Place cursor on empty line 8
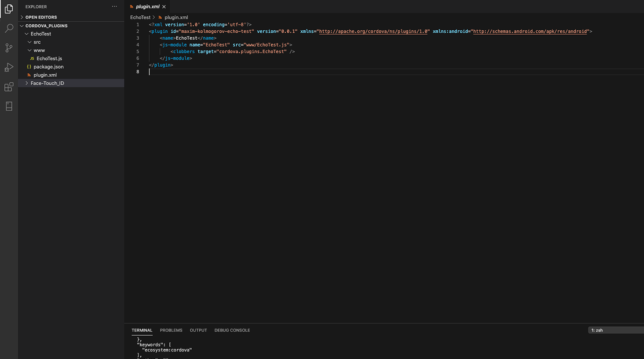 pos(396,72)
